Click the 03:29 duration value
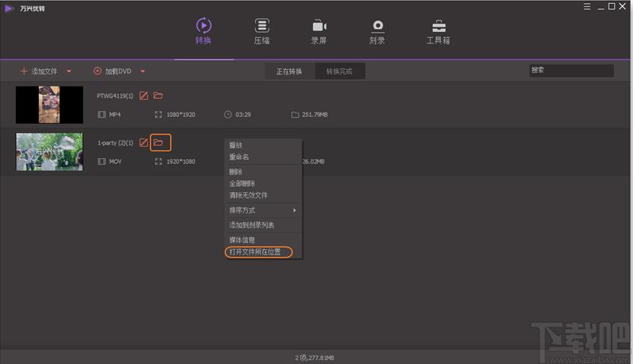The image size is (633, 364). click(243, 115)
